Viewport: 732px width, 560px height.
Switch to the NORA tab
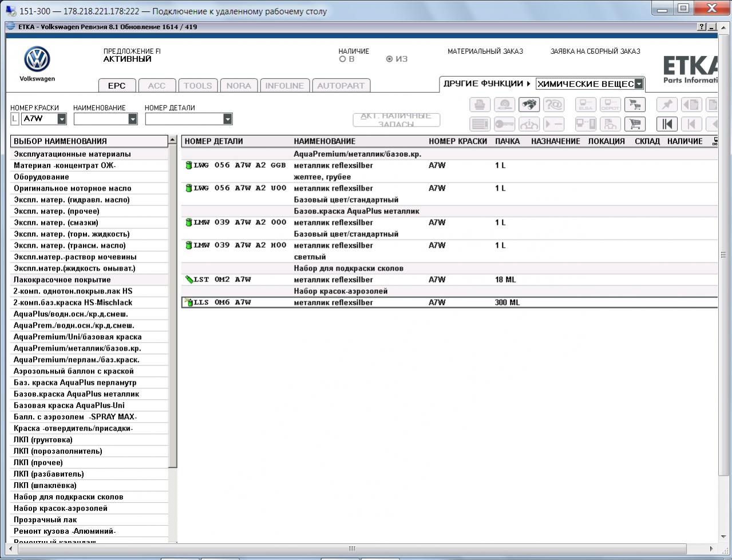point(239,85)
